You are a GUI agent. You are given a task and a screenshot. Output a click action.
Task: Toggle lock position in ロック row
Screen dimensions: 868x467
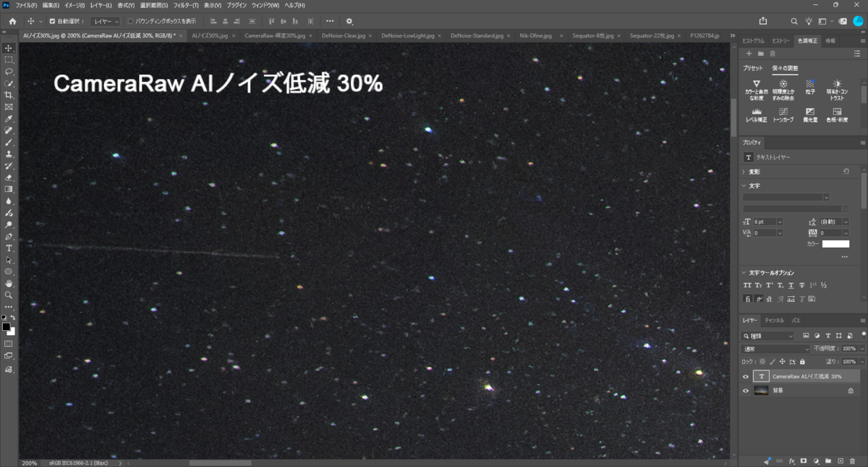781,361
